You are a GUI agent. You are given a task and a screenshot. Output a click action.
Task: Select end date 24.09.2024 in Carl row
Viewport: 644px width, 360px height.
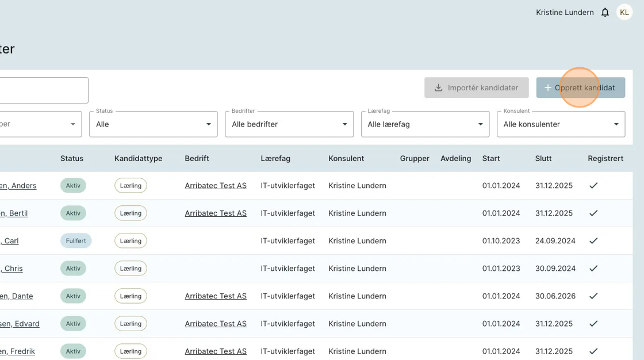(555, 241)
